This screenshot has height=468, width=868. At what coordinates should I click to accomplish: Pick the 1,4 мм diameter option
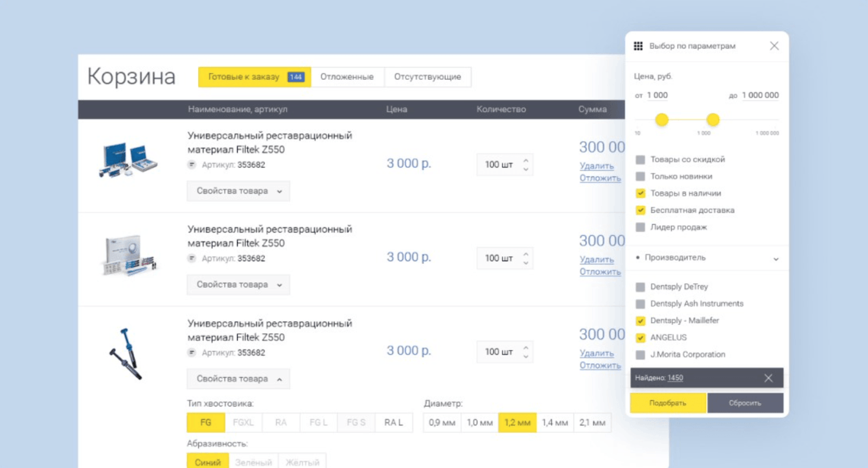pyautogui.click(x=555, y=423)
